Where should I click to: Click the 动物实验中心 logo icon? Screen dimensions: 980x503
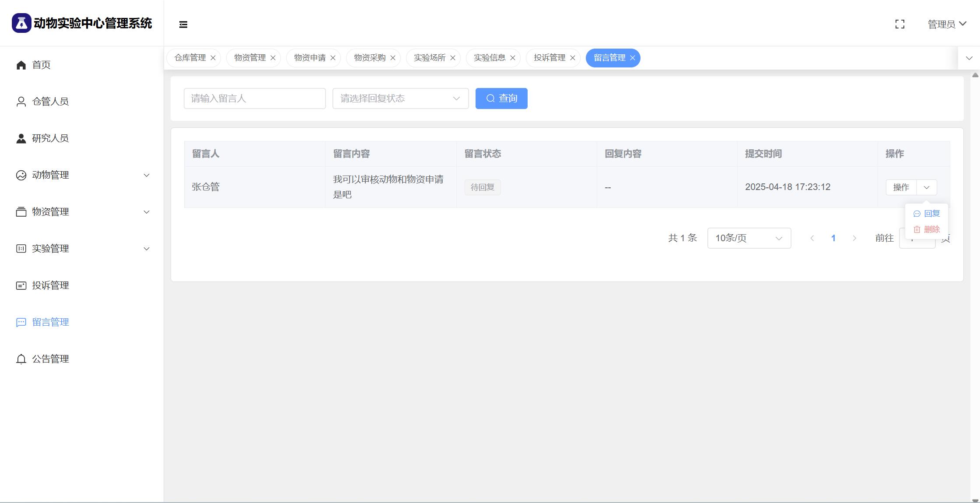click(x=21, y=23)
